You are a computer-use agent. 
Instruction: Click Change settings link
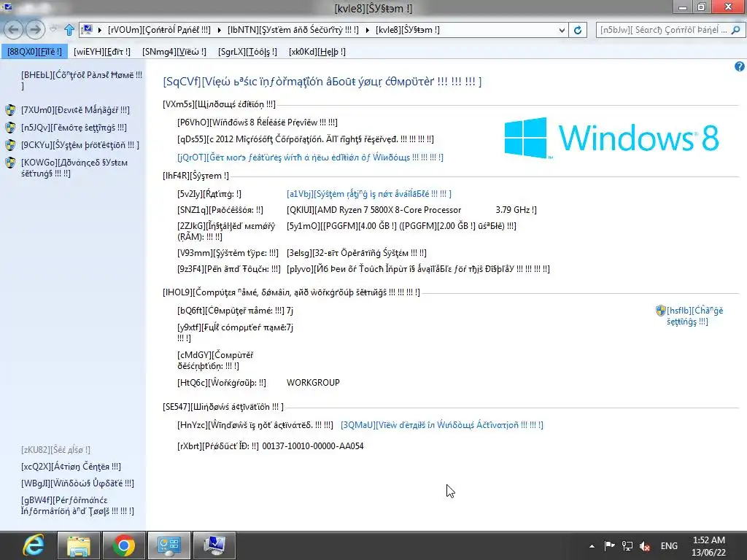pyautogui.click(x=694, y=316)
